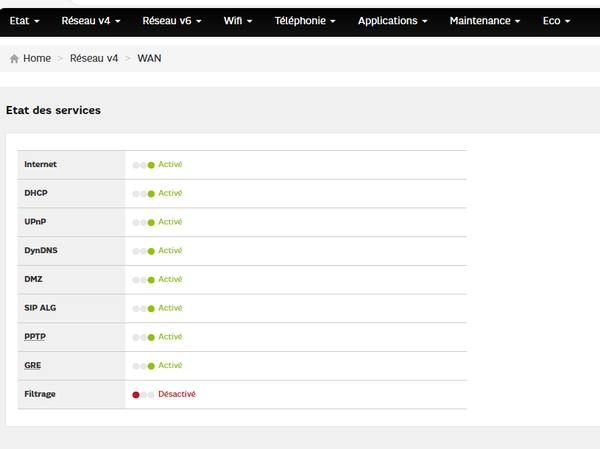Image resolution: width=600 pixels, height=449 pixels.
Task: Click the DynDNS status indicator dots
Action: [x=143, y=251]
